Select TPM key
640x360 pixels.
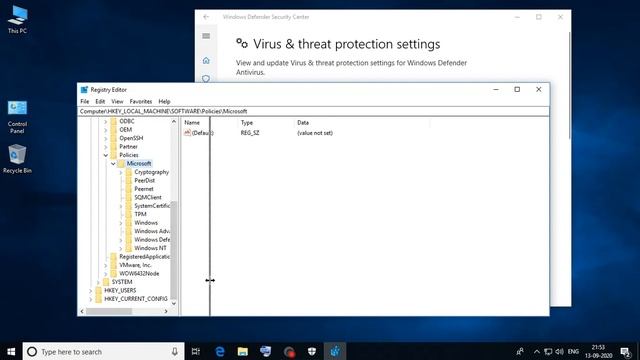(140, 214)
